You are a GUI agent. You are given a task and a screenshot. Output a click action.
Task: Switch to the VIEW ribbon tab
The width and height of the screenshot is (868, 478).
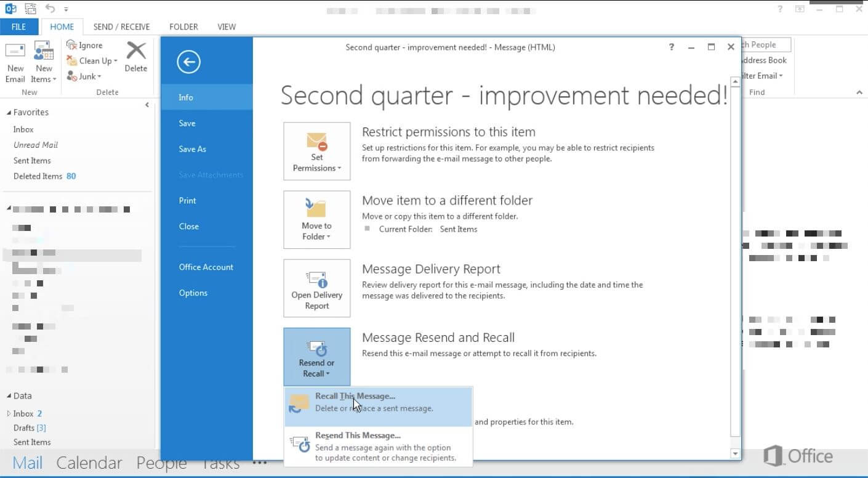coord(226,26)
